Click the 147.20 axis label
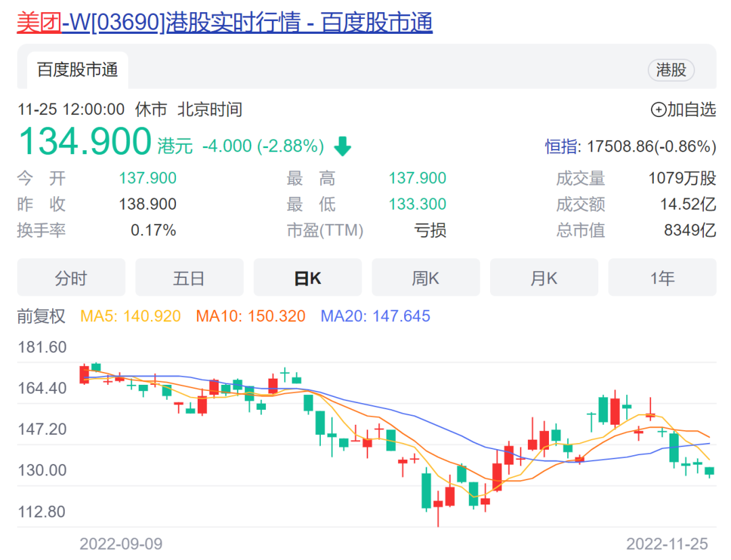 point(42,429)
